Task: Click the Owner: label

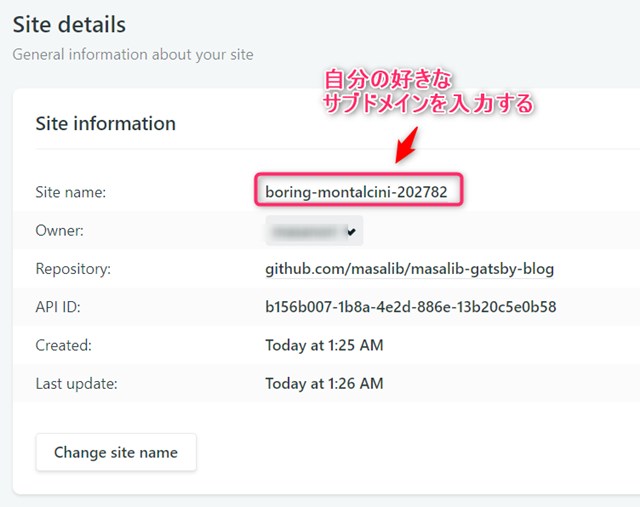Action: (60, 231)
